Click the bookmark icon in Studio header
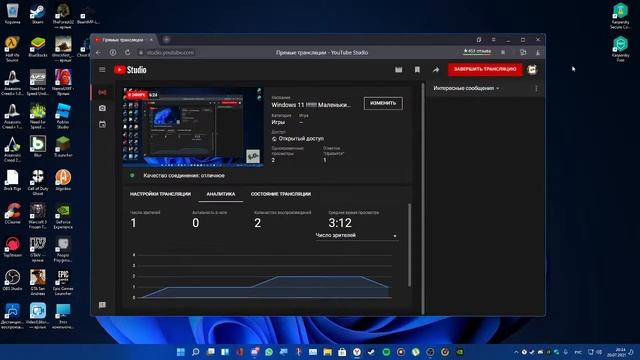This screenshot has height=360, width=640. pos(417,70)
